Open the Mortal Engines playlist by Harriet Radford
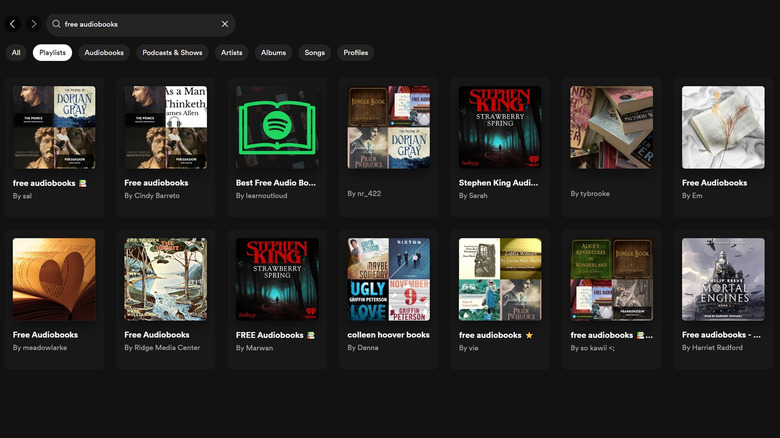Image resolution: width=780 pixels, height=438 pixels. (722, 279)
